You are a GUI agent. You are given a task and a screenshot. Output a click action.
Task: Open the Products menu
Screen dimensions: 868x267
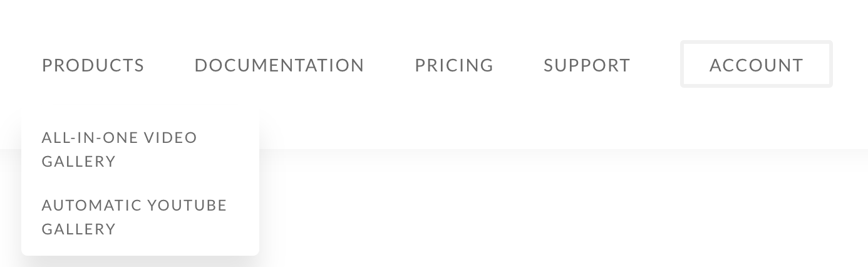point(93,65)
